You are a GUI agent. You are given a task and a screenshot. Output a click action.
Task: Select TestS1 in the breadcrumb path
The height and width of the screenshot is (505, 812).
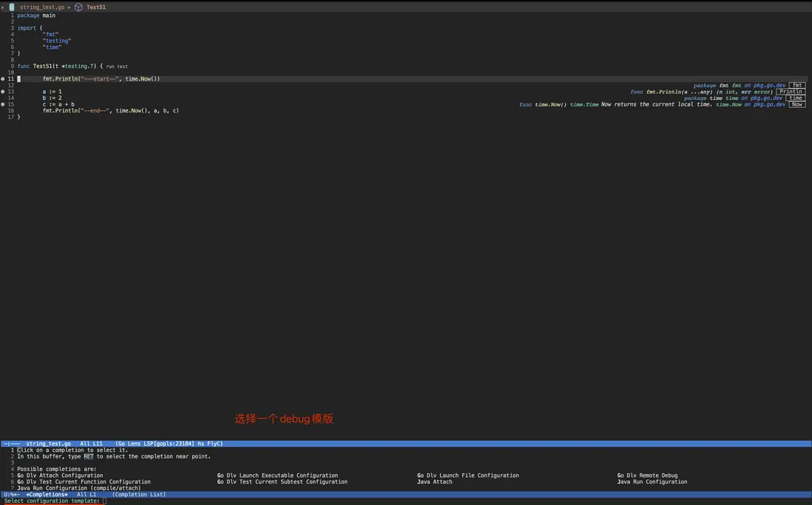point(96,7)
